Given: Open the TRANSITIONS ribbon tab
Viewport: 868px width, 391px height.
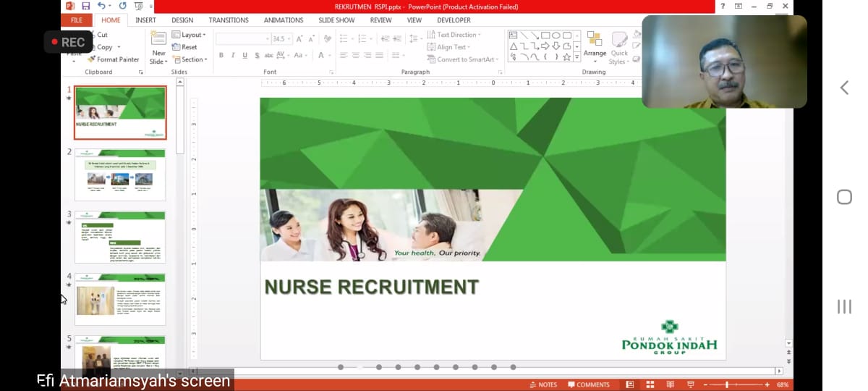Looking at the screenshot, I should pos(229,20).
